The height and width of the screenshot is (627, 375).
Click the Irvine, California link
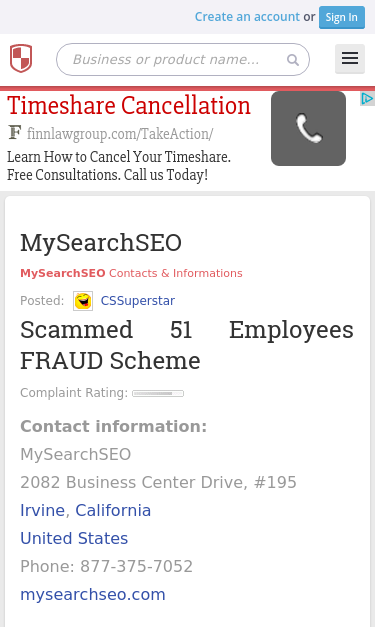pos(86,510)
